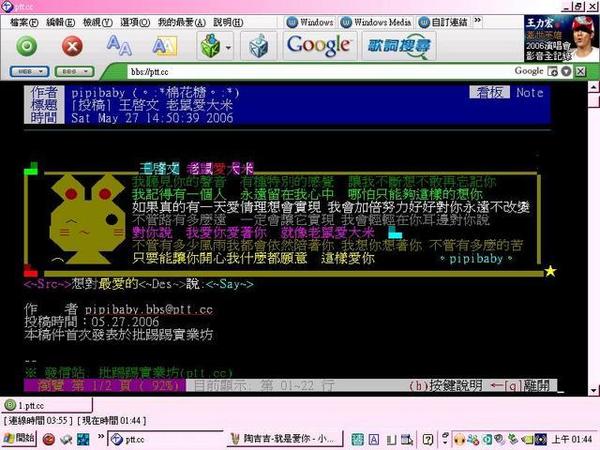Screen dimensions: 600x450
Task: Click the 自訂連結 link bookmark
Action: point(443,22)
